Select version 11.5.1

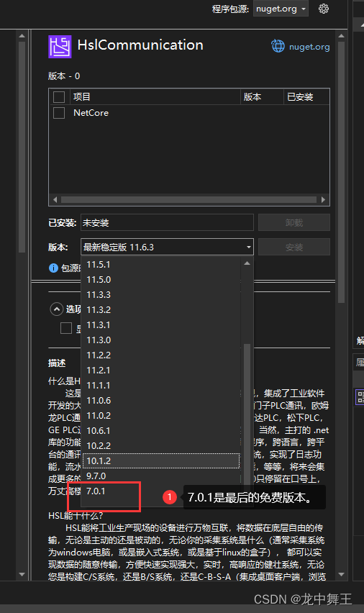coord(161,265)
